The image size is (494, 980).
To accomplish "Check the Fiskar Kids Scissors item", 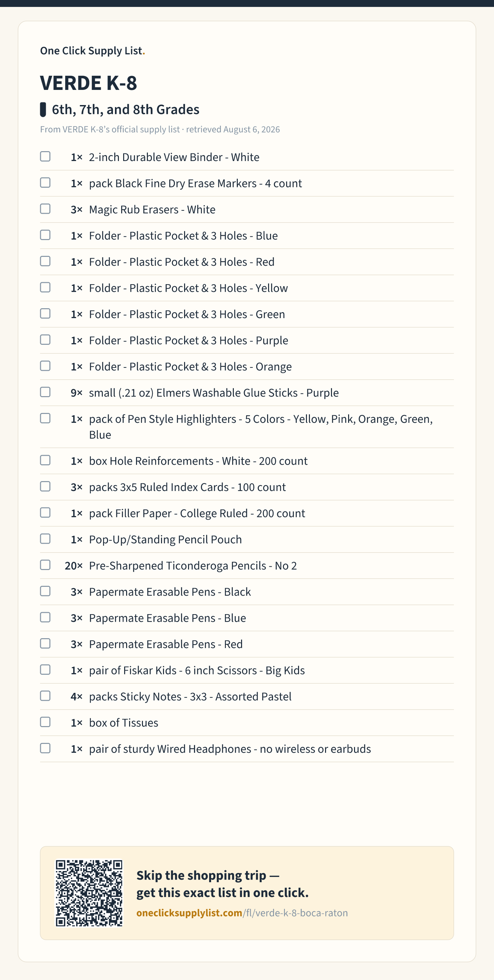I will coord(45,670).
